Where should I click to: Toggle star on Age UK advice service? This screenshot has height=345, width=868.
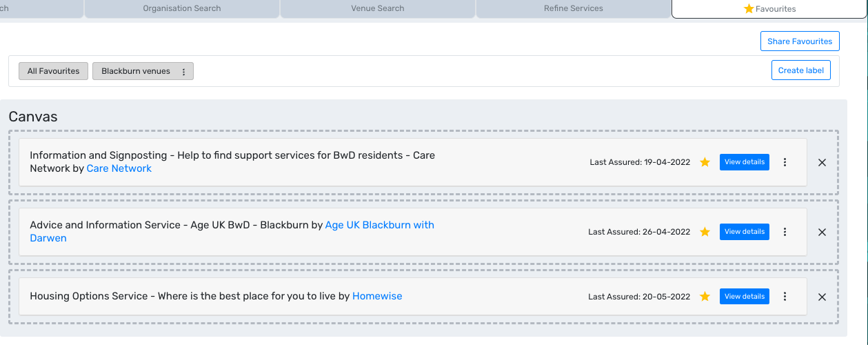[705, 232]
